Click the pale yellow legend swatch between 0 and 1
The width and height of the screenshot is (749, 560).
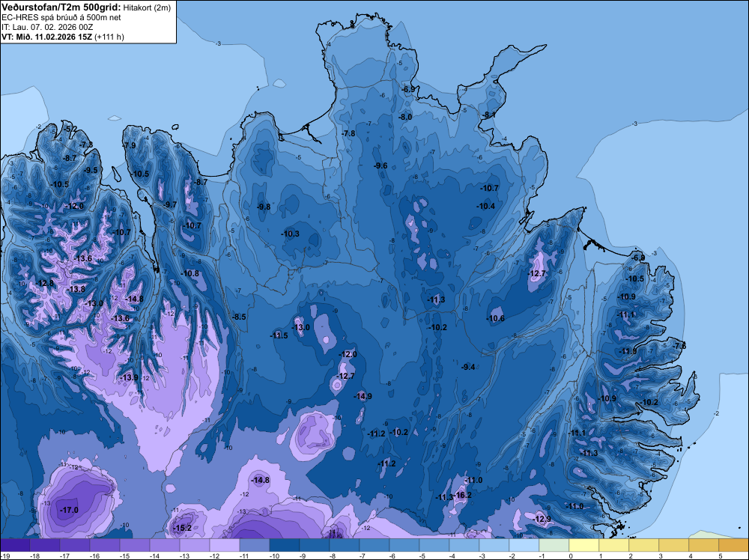[583, 545]
